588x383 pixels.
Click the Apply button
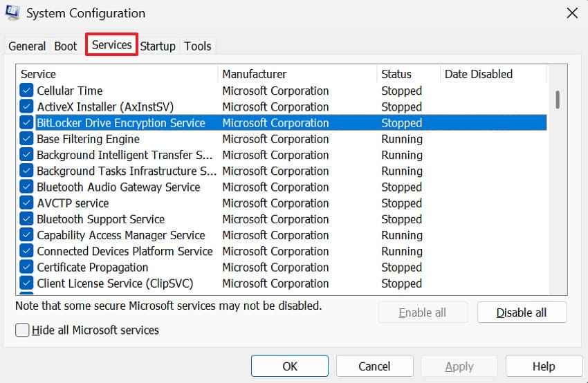click(459, 366)
